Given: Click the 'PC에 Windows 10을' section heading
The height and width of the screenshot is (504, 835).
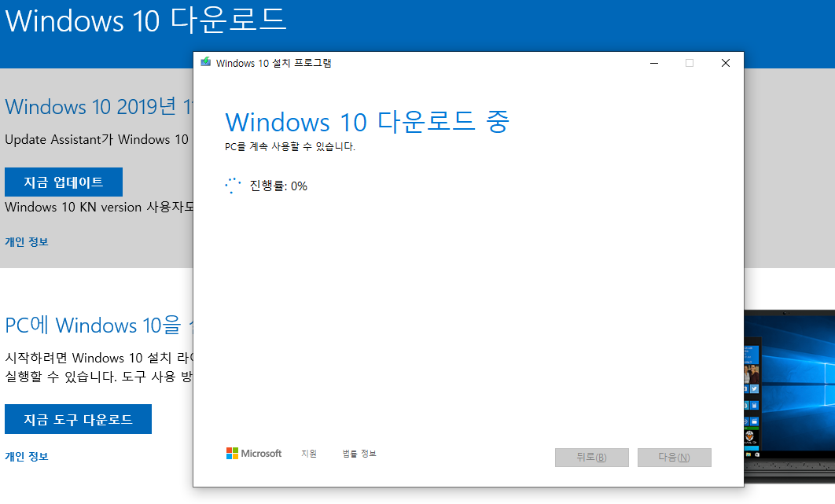Looking at the screenshot, I should click(x=99, y=325).
